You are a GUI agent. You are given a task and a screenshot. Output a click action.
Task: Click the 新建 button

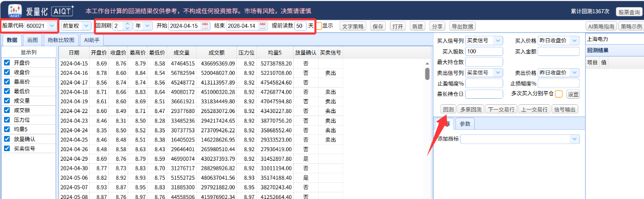pyautogui.click(x=417, y=26)
